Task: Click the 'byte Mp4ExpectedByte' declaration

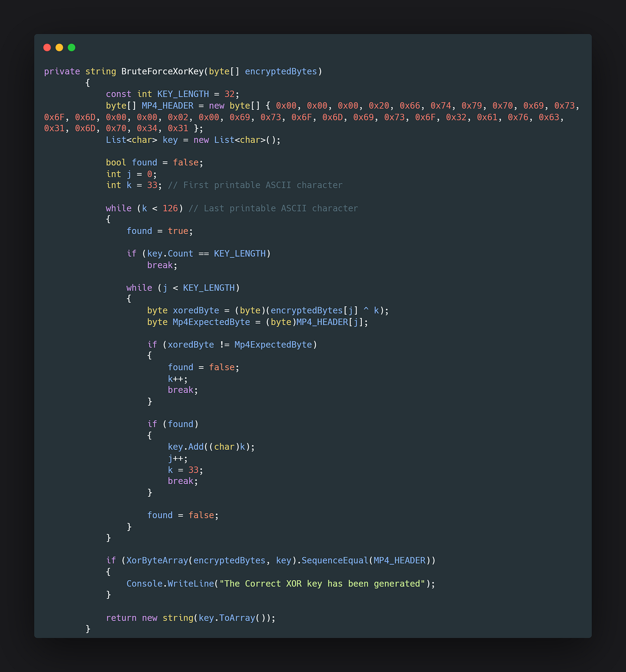Action: click(258, 322)
